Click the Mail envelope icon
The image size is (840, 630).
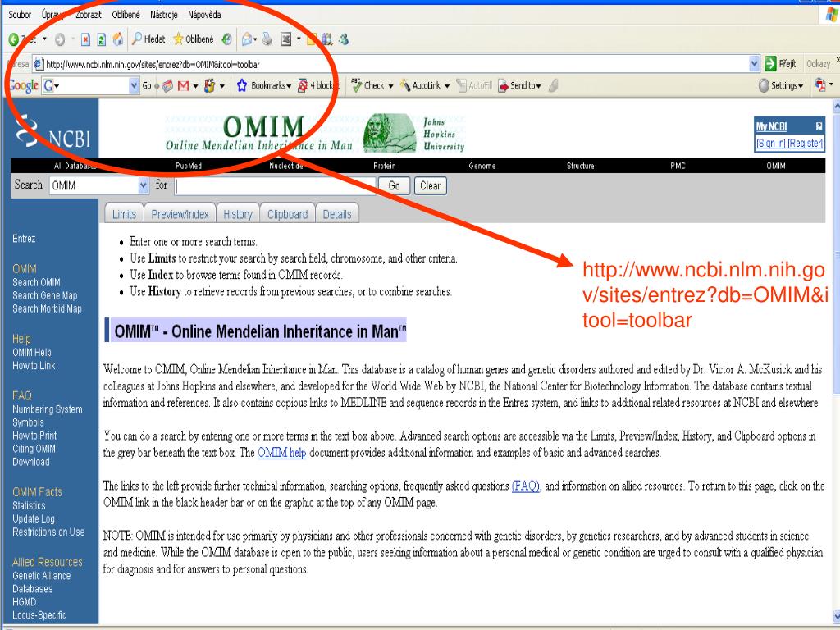coord(246,39)
